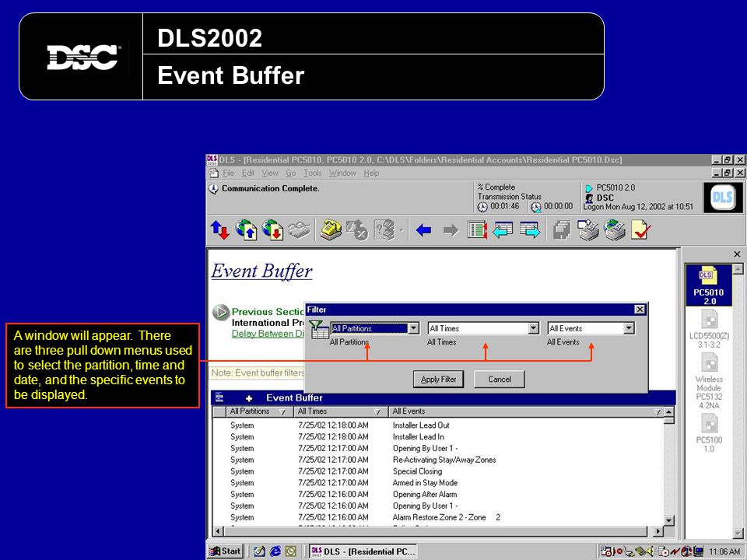The image size is (747, 560).
Task: Click event list horizontal scroll-left arrow
Action: click(218, 531)
